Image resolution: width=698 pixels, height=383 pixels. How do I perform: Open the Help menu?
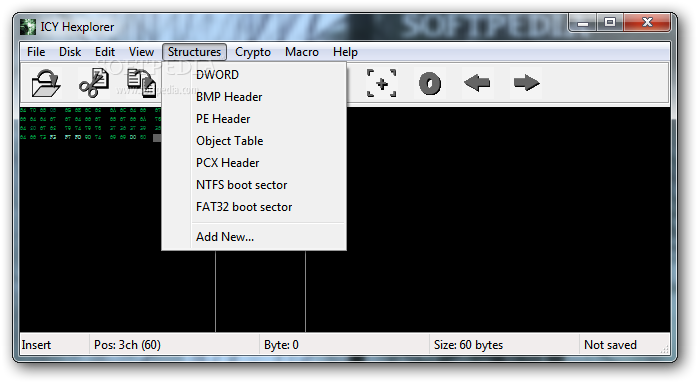click(345, 52)
